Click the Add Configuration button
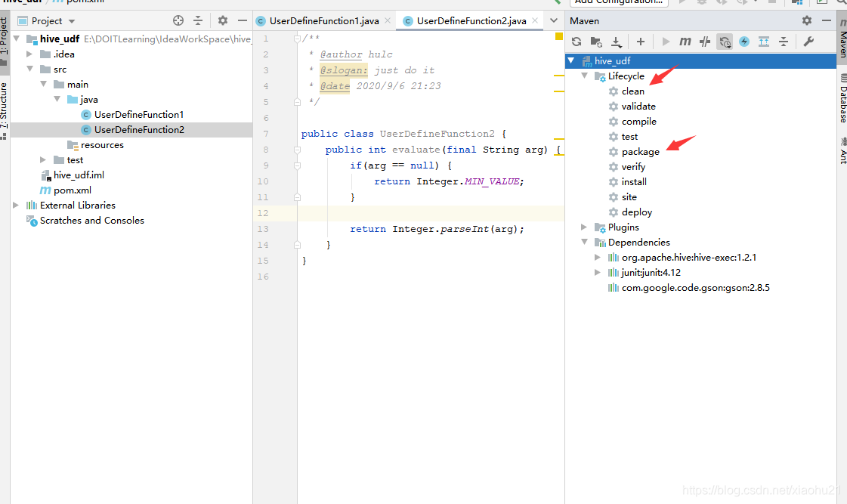Image resolution: width=847 pixels, height=504 pixels. [x=619, y=2]
